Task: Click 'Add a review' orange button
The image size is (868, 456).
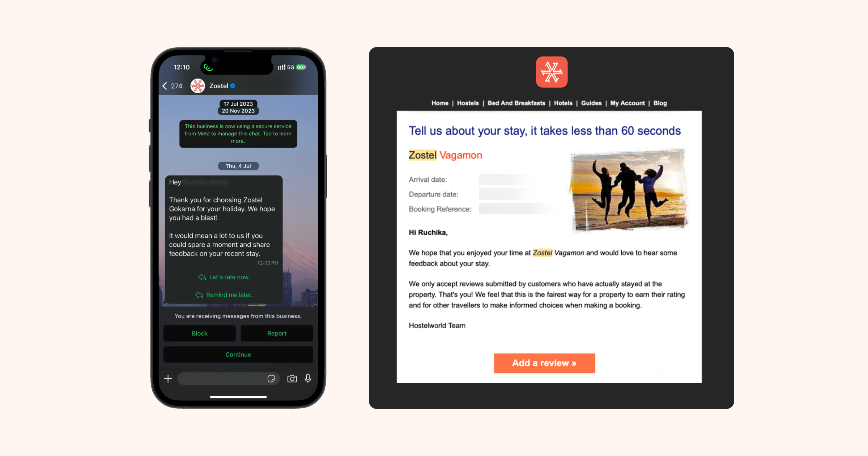Action: click(544, 362)
